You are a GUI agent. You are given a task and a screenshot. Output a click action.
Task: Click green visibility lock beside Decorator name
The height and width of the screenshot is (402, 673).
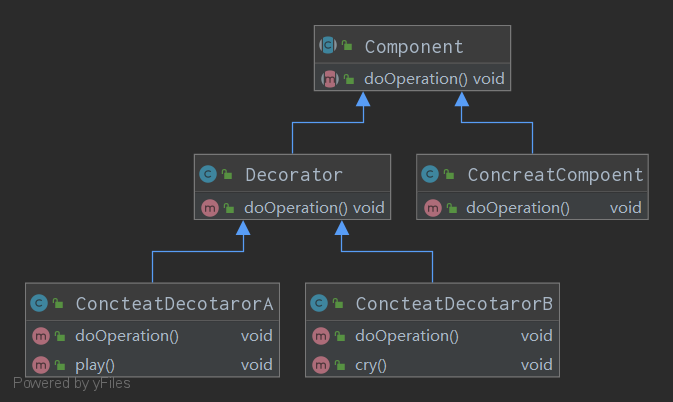pyautogui.click(x=228, y=175)
